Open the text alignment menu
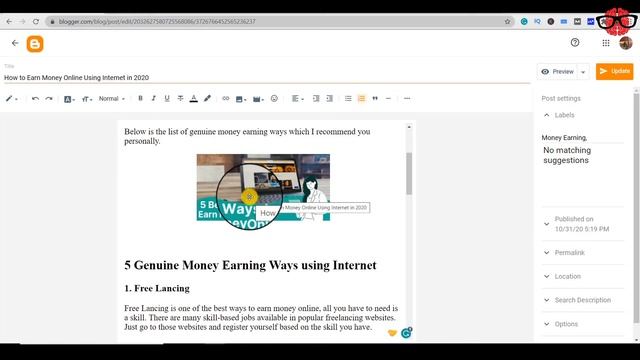Image resolution: width=640 pixels, height=360 pixels. click(298, 98)
